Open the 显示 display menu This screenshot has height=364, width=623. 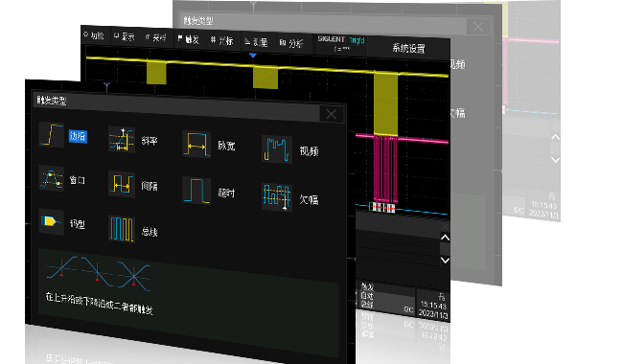[125, 36]
